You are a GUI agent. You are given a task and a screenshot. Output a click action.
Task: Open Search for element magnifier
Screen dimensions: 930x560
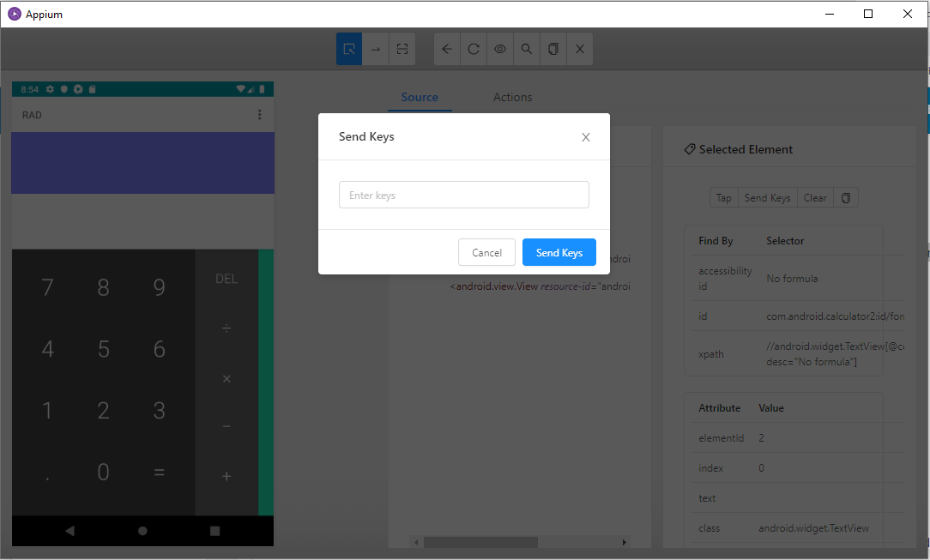tap(527, 50)
